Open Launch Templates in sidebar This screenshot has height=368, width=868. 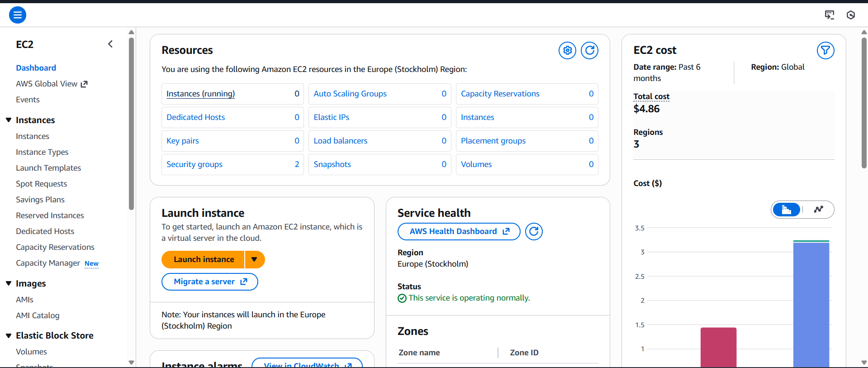(x=48, y=168)
